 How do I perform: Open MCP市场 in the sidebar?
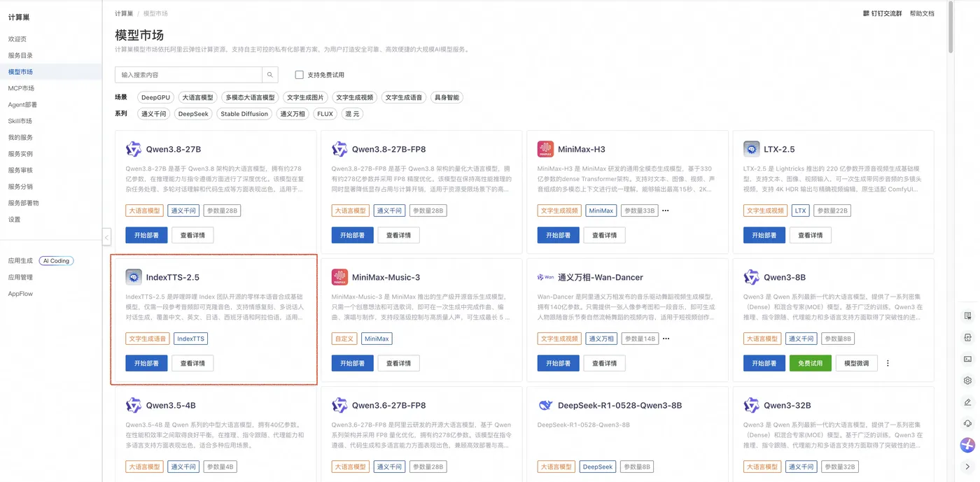point(21,88)
